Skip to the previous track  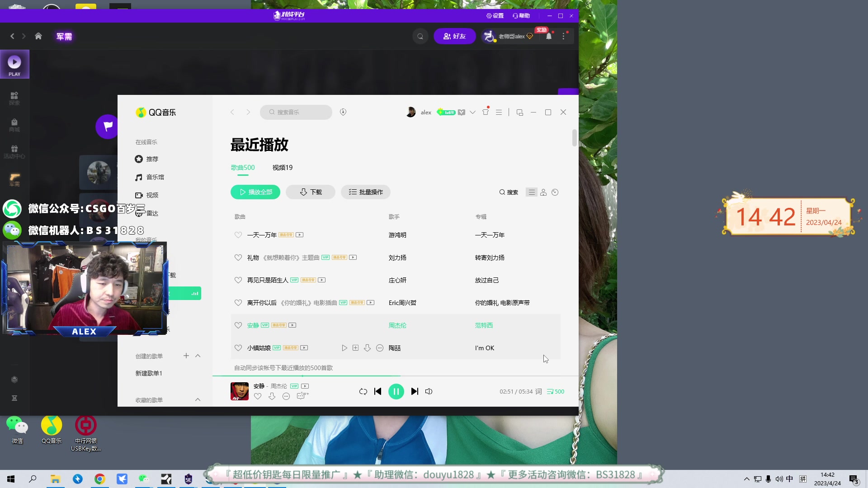point(378,391)
